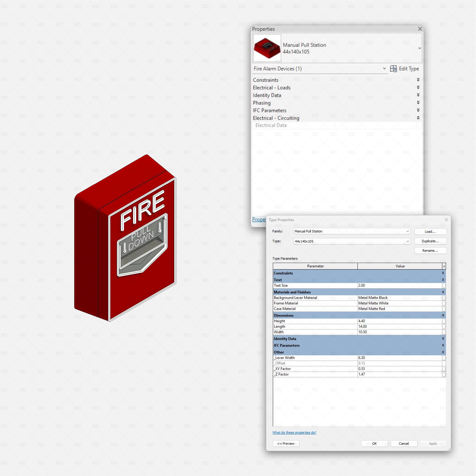Image resolution: width=476 pixels, height=476 pixels.
Task: Click the Duplicate... button
Action: (430, 241)
